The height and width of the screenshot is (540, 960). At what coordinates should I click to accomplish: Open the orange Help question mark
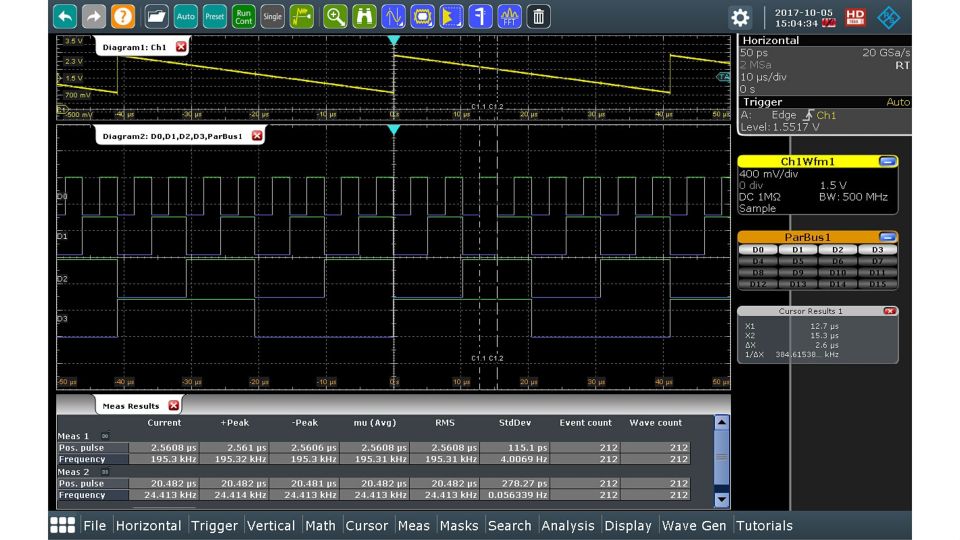coord(122,17)
